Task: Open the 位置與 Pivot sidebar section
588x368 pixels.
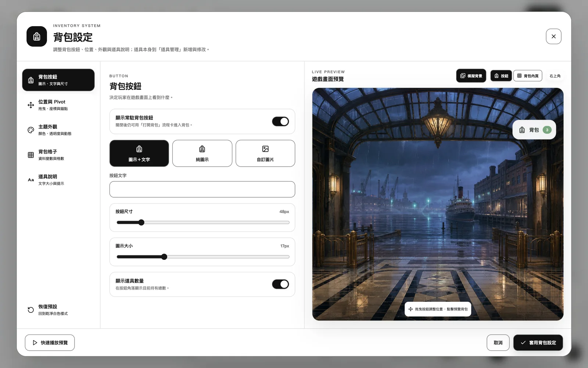Action: click(x=58, y=105)
